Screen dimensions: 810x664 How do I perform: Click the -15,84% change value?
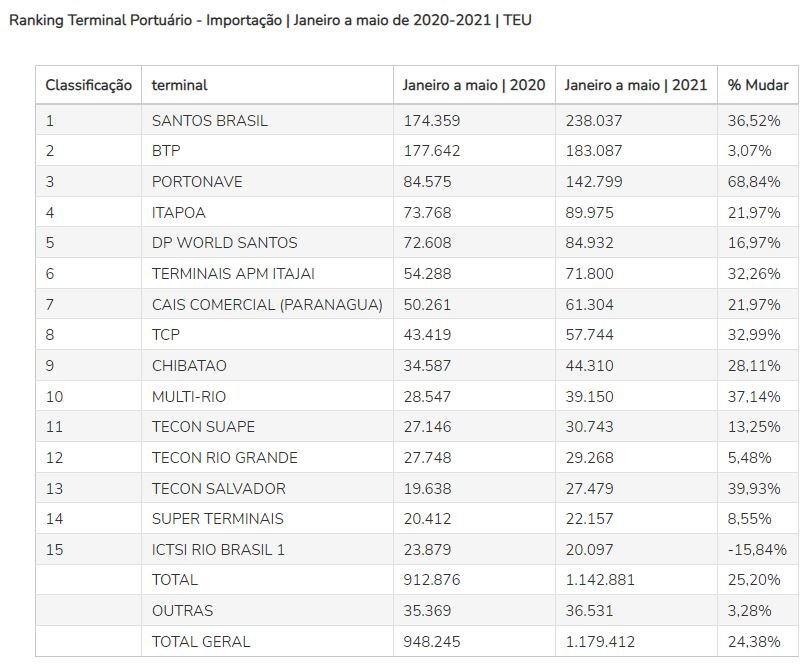pyautogui.click(x=757, y=550)
